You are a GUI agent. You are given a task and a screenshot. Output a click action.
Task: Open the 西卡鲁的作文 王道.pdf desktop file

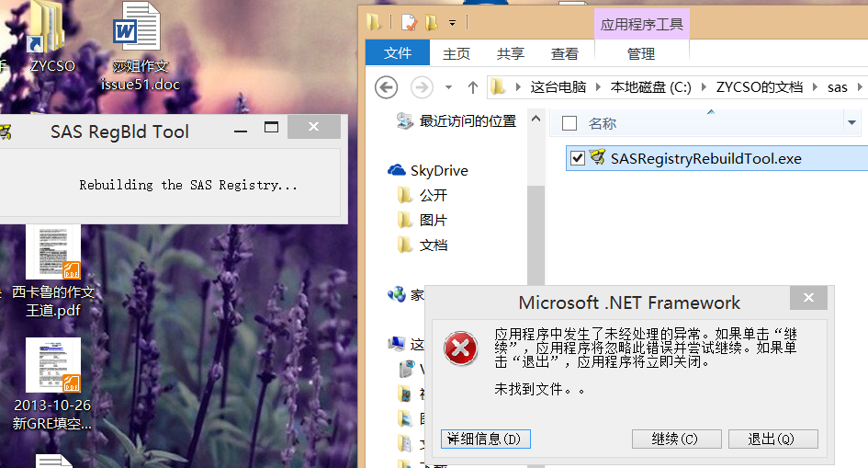pos(53,271)
